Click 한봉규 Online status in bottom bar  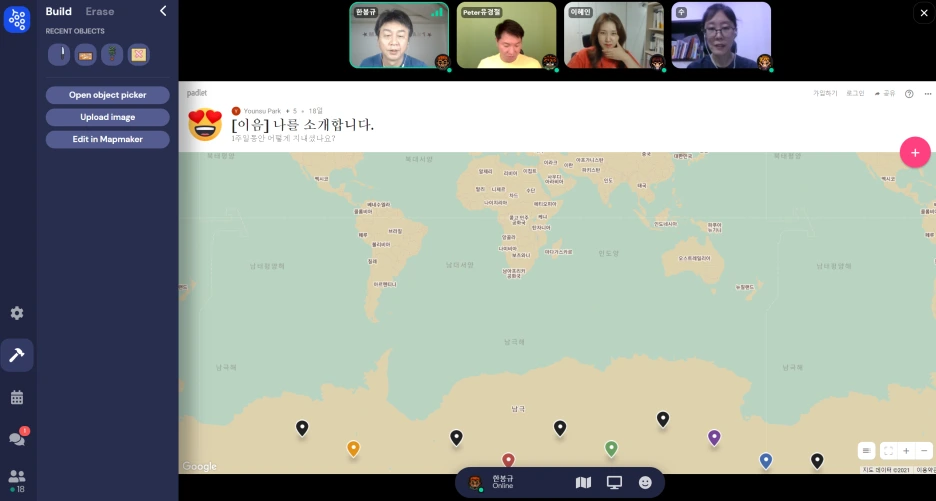tap(503, 482)
